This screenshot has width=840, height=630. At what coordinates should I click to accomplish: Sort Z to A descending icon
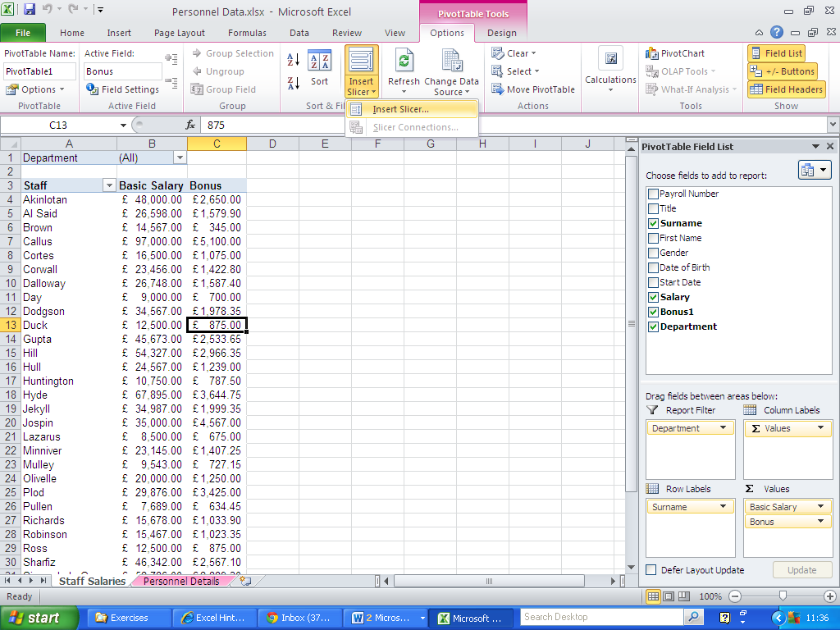(x=293, y=83)
